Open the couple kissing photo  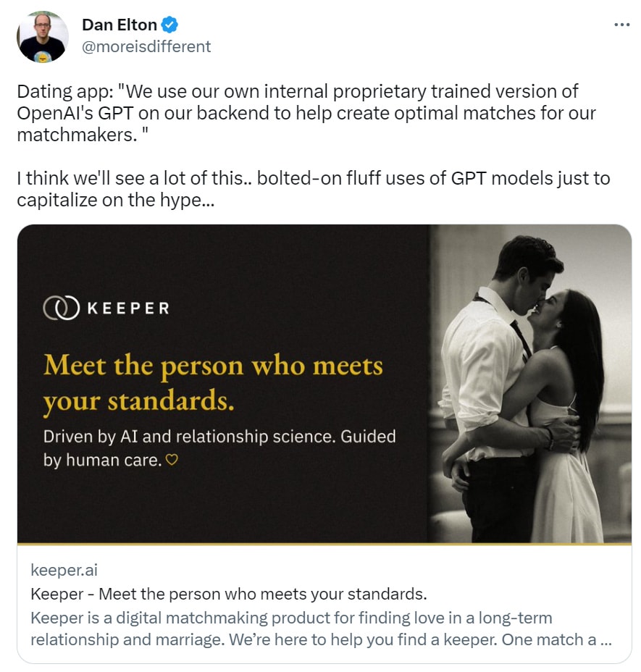(529, 384)
